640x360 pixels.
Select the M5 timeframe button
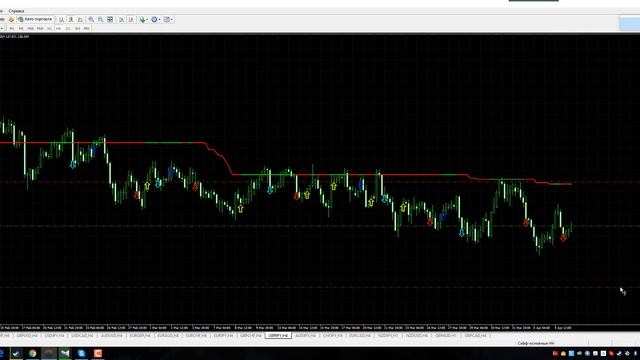click(x=21, y=29)
